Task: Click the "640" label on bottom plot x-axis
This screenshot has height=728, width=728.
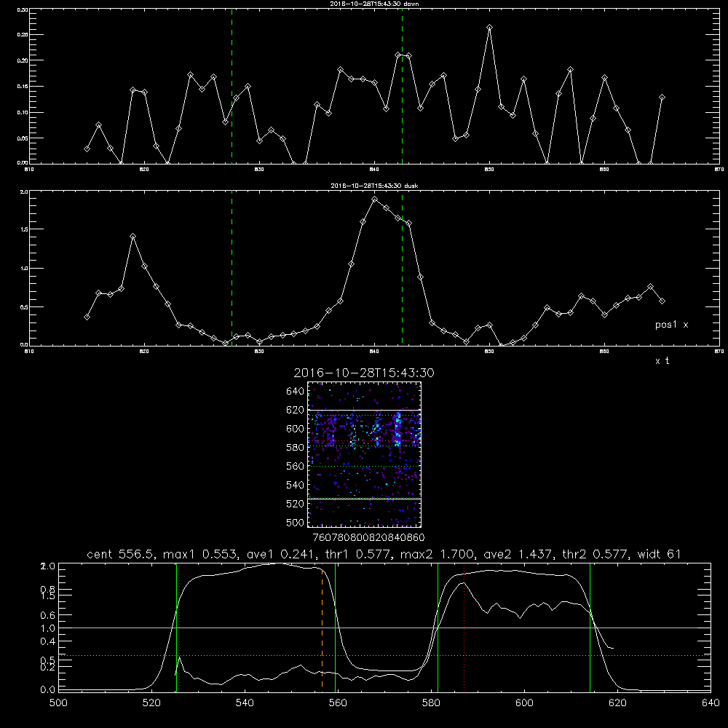Action: coord(711,703)
